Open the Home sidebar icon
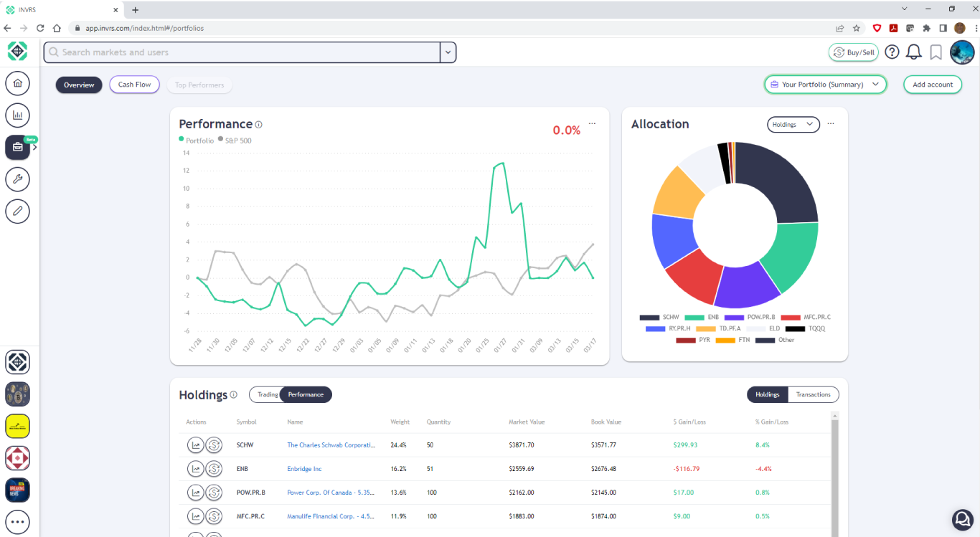This screenshot has height=537, width=980. coord(17,83)
